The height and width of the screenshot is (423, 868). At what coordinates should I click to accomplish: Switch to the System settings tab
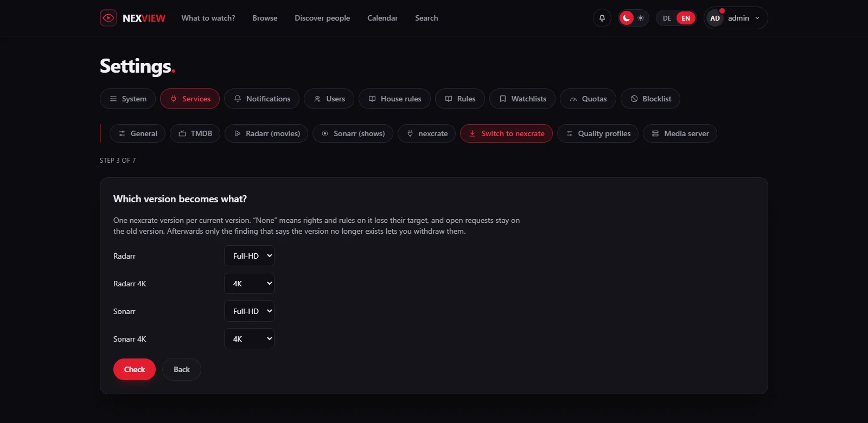click(127, 99)
